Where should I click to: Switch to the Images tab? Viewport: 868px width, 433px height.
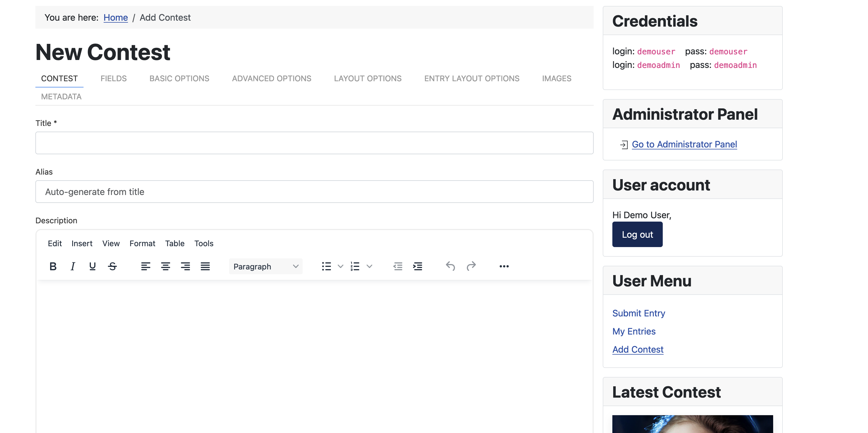[557, 78]
